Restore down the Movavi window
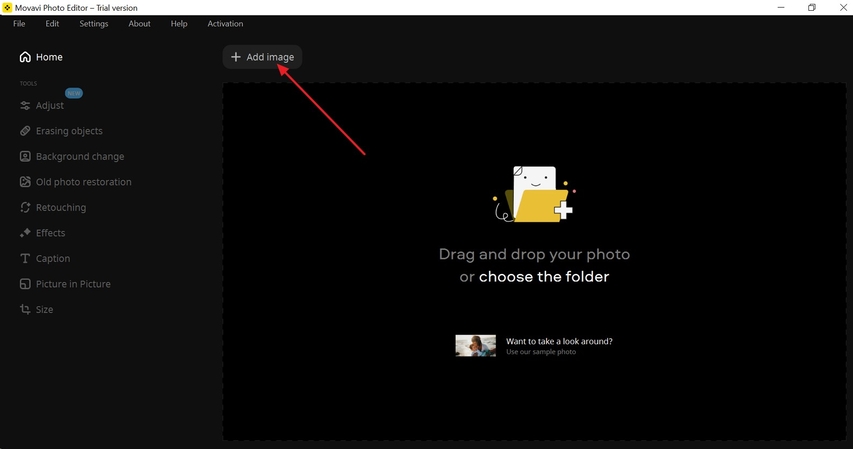This screenshot has height=449, width=853. tap(812, 8)
